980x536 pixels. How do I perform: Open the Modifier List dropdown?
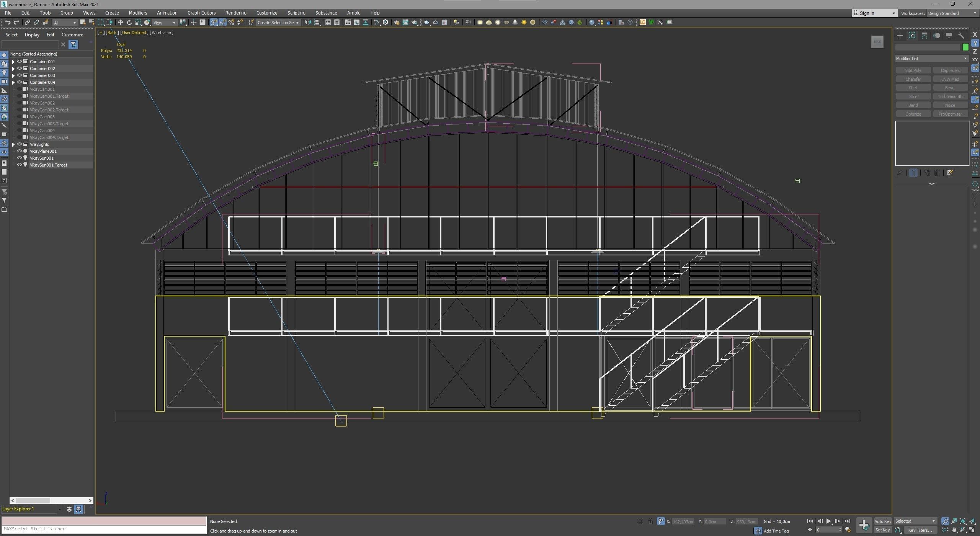[x=931, y=59]
